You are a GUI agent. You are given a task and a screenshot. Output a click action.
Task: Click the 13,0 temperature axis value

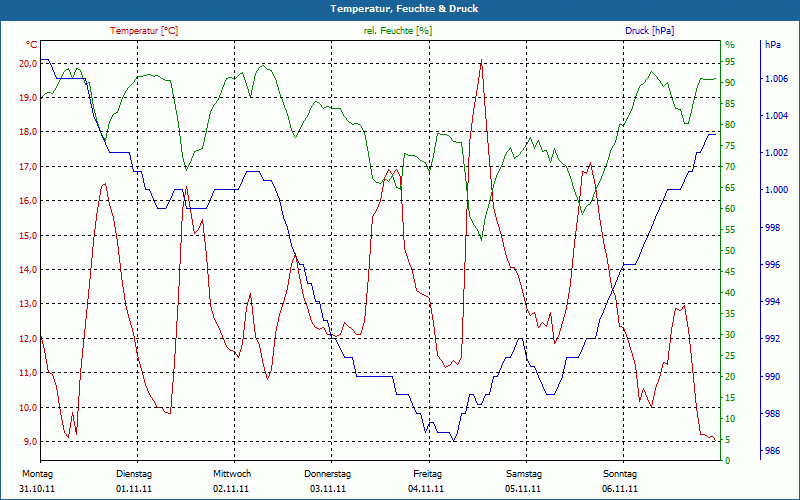29,304
